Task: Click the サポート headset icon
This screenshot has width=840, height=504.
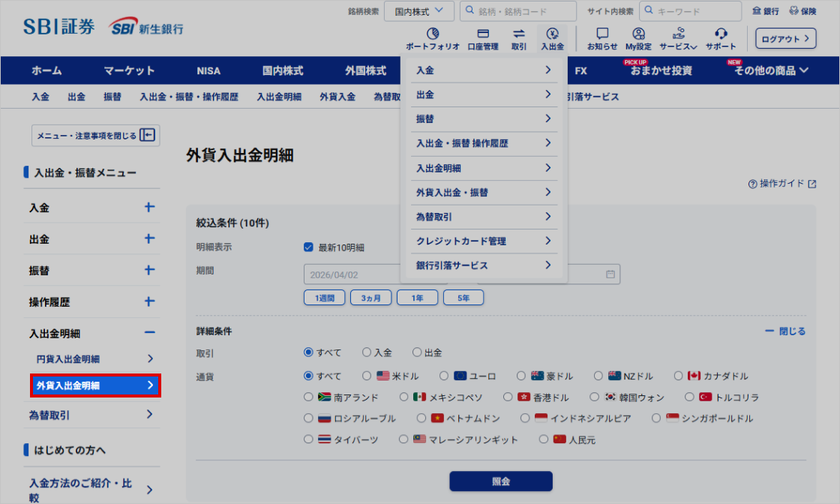Action: 721,34
